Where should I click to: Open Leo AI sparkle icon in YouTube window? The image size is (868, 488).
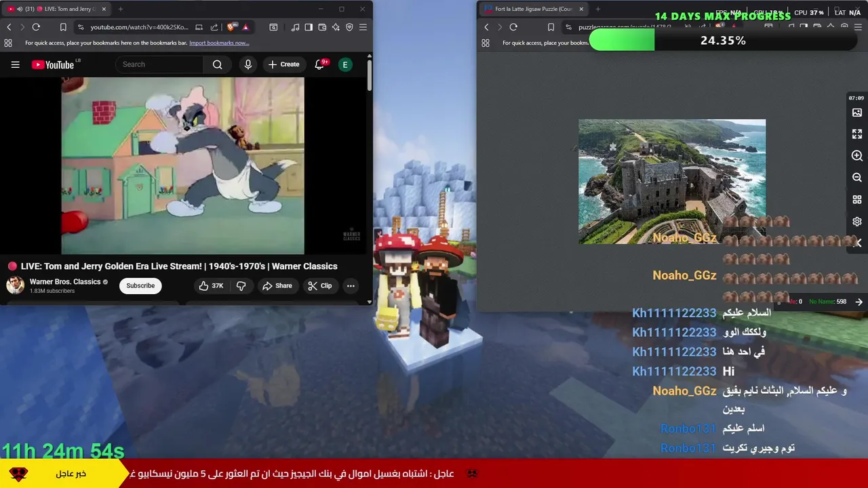pos(336,27)
